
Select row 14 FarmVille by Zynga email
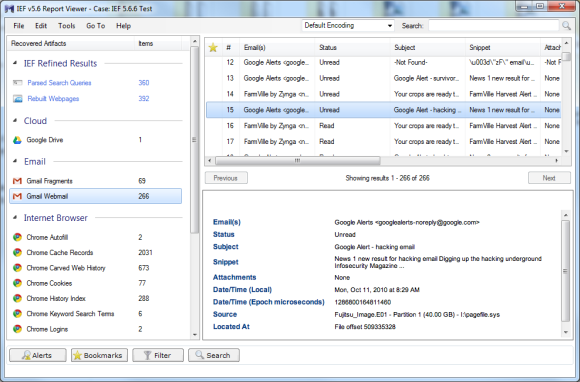[x=383, y=94]
